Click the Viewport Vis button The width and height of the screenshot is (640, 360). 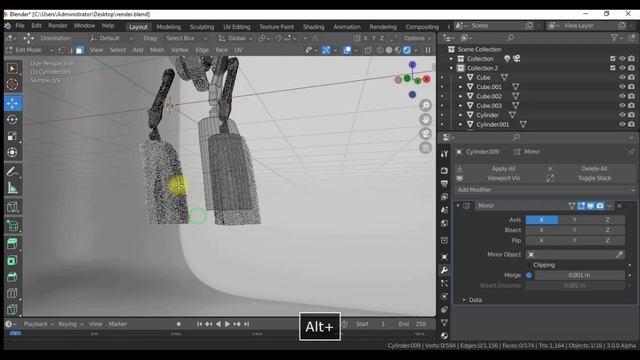pos(503,178)
